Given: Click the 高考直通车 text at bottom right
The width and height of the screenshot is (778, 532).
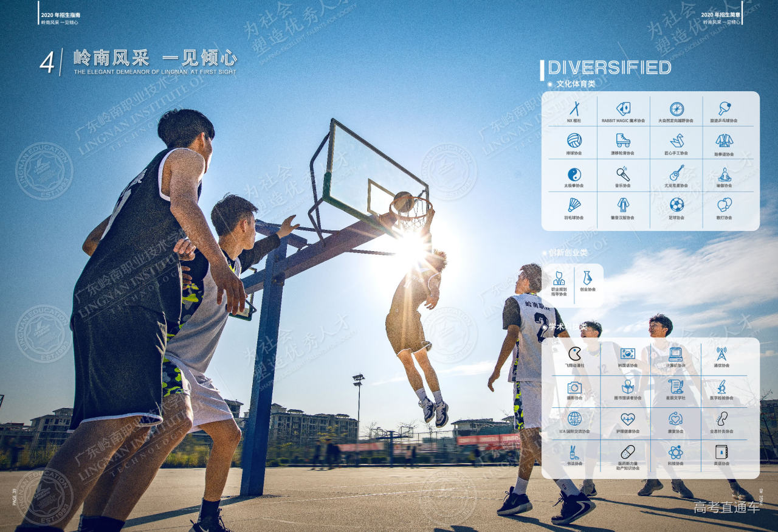Looking at the screenshot, I should 726,508.
